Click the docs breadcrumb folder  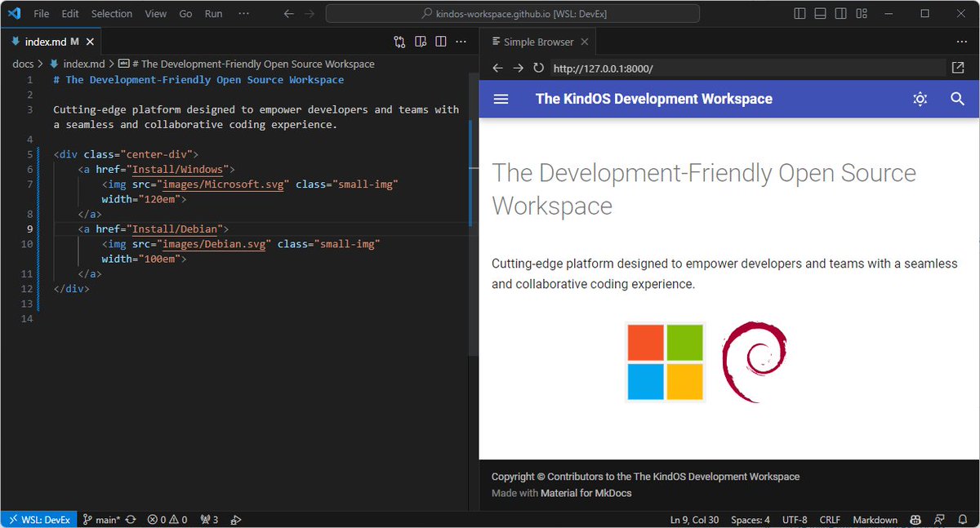click(x=23, y=64)
